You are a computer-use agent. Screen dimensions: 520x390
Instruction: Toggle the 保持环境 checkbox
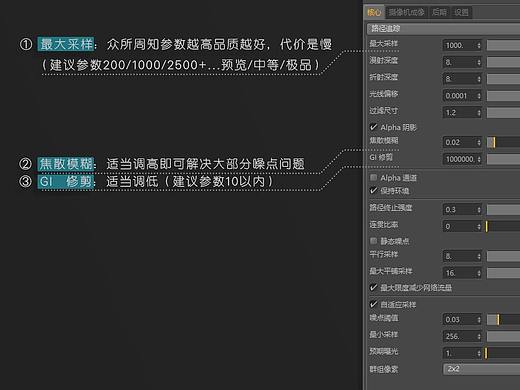pyautogui.click(x=373, y=191)
